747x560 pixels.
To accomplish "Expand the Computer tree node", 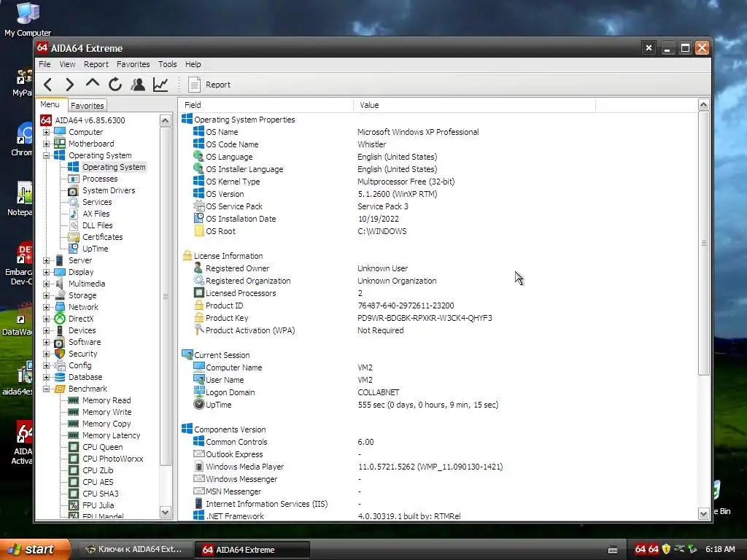I will (x=46, y=132).
